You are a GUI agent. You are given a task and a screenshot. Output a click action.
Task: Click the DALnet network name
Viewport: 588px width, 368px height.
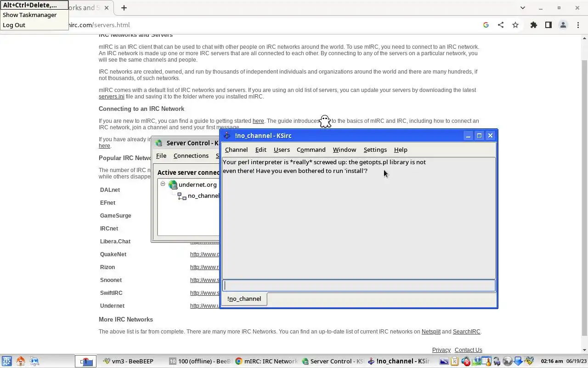tap(110, 190)
